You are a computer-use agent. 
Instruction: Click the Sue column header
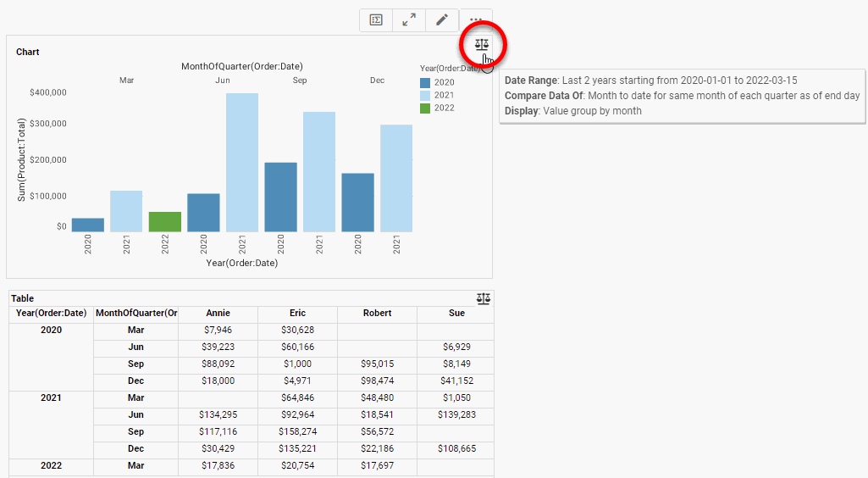pyautogui.click(x=456, y=313)
